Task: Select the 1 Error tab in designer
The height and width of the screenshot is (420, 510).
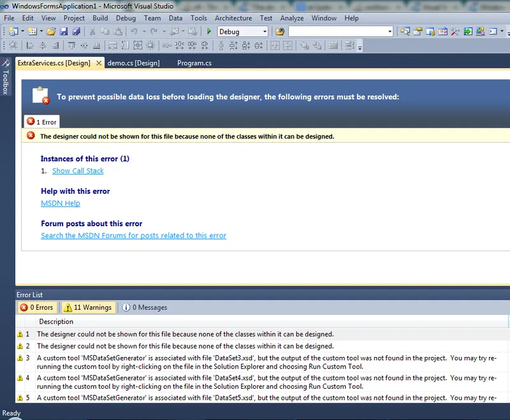Action: click(41, 122)
